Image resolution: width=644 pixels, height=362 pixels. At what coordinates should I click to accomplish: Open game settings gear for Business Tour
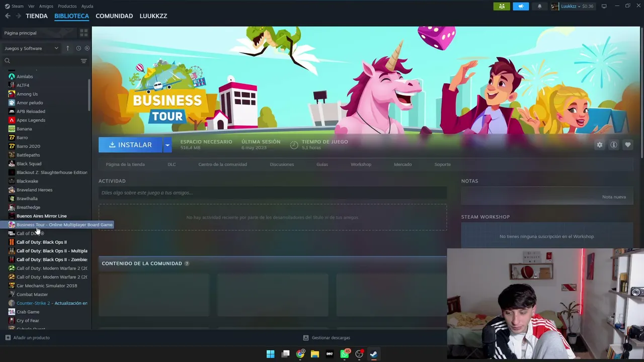point(599,145)
